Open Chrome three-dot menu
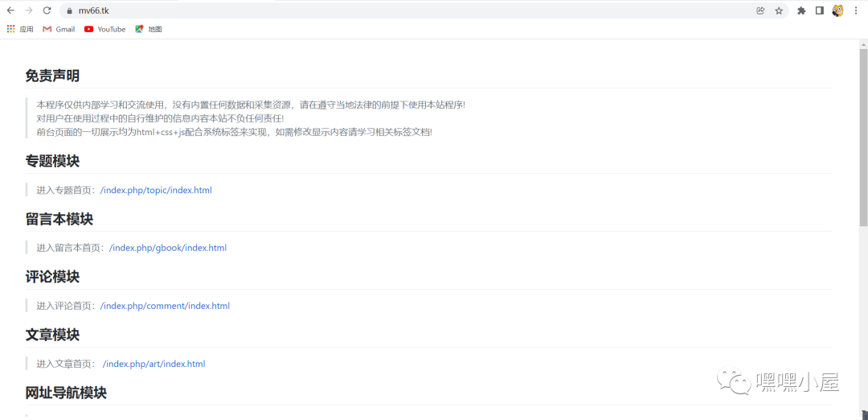The image size is (868, 420). [857, 10]
